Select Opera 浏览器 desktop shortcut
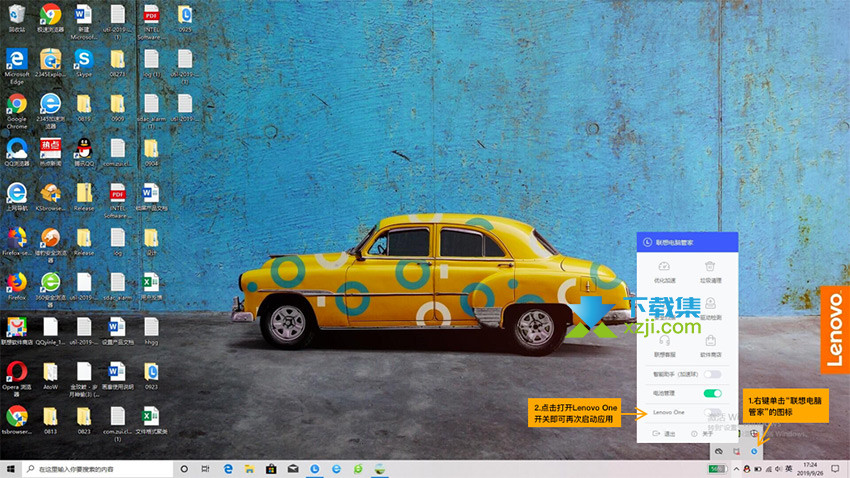The width and height of the screenshot is (850, 478). coord(17,379)
